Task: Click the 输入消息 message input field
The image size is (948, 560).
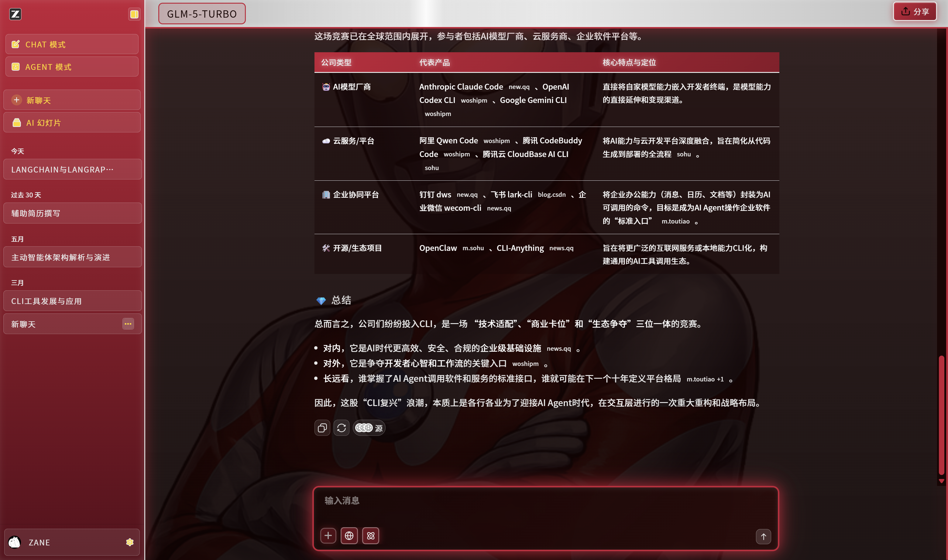Action: click(x=545, y=501)
